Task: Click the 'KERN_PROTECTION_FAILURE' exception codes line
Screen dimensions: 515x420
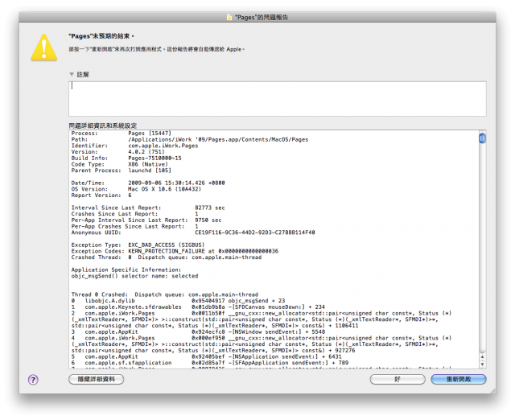Action: [175, 251]
